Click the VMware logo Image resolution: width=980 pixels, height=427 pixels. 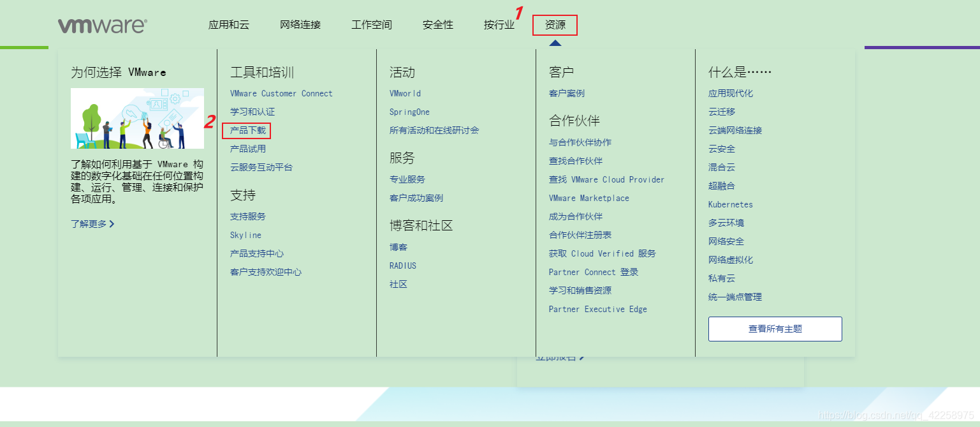coord(103,26)
